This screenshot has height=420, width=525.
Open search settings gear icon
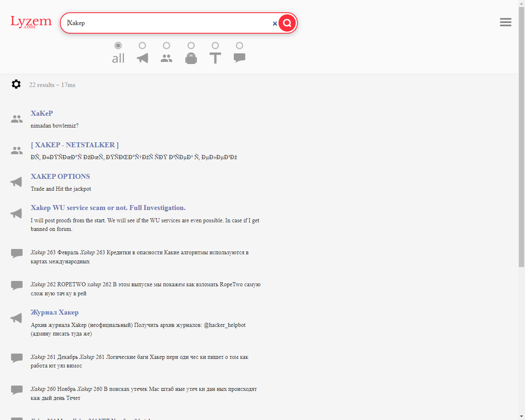(x=16, y=84)
